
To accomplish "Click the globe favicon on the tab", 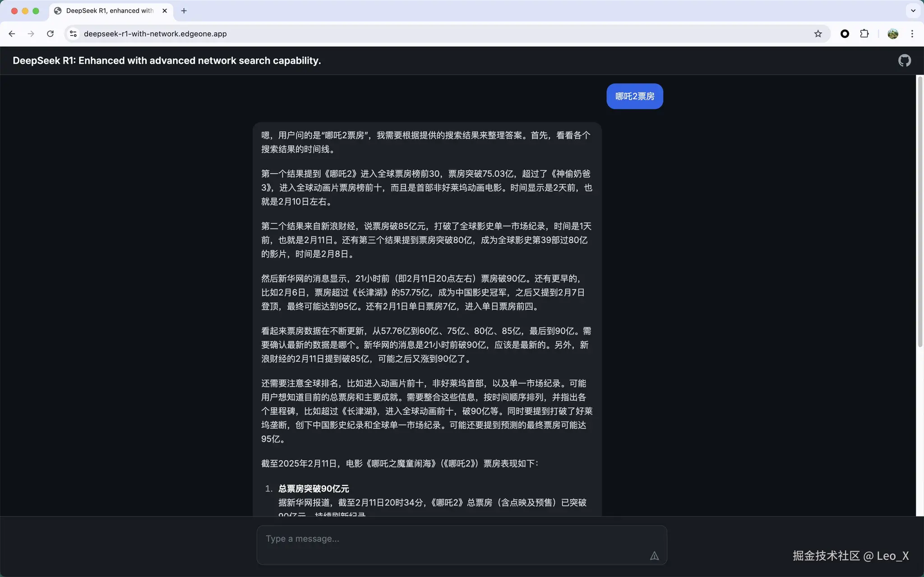I will coord(57,10).
